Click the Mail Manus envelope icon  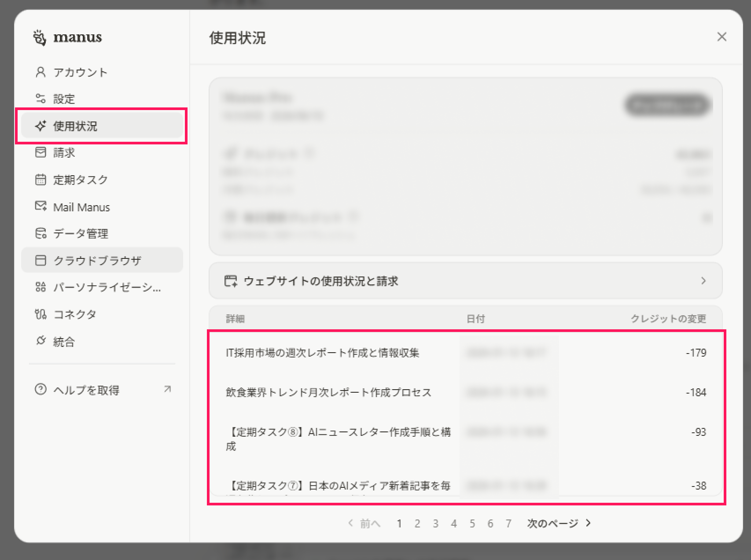tap(40, 206)
